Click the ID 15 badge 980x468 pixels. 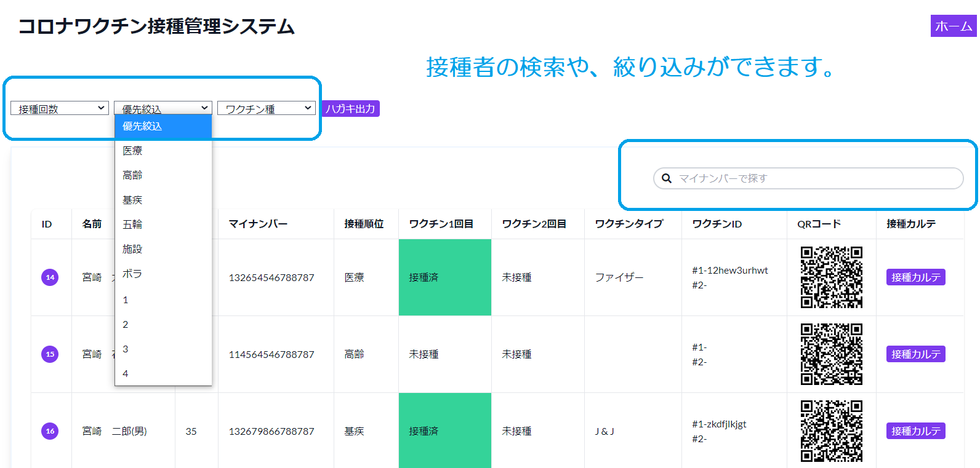(x=50, y=354)
